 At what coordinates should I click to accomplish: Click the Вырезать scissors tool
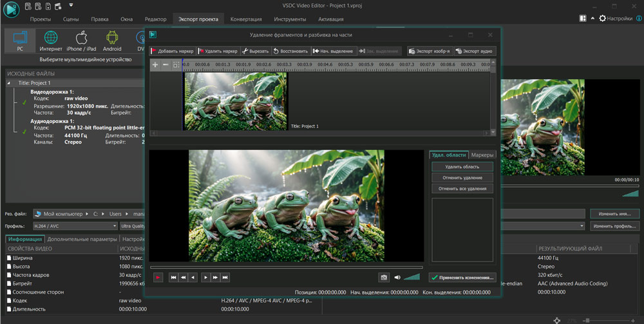click(x=256, y=51)
